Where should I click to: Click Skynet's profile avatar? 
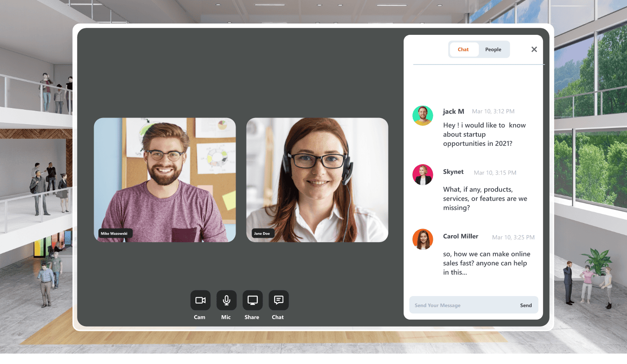click(x=422, y=174)
